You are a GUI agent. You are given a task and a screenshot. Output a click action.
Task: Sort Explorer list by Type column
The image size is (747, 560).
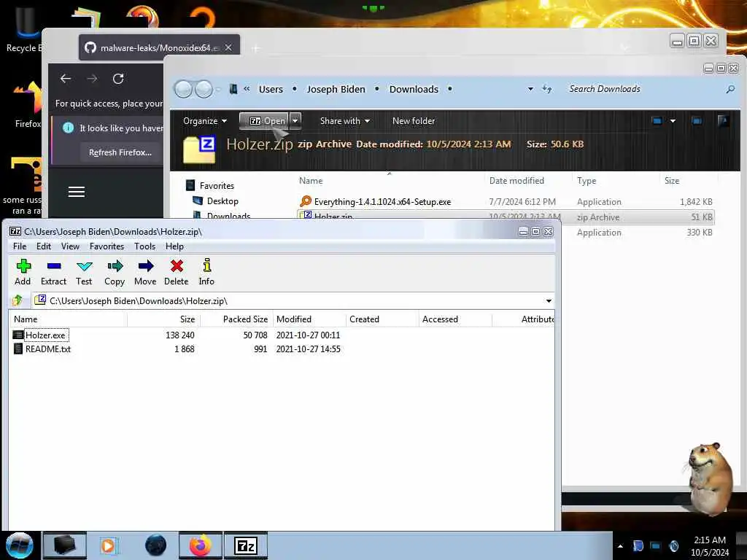[587, 181]
